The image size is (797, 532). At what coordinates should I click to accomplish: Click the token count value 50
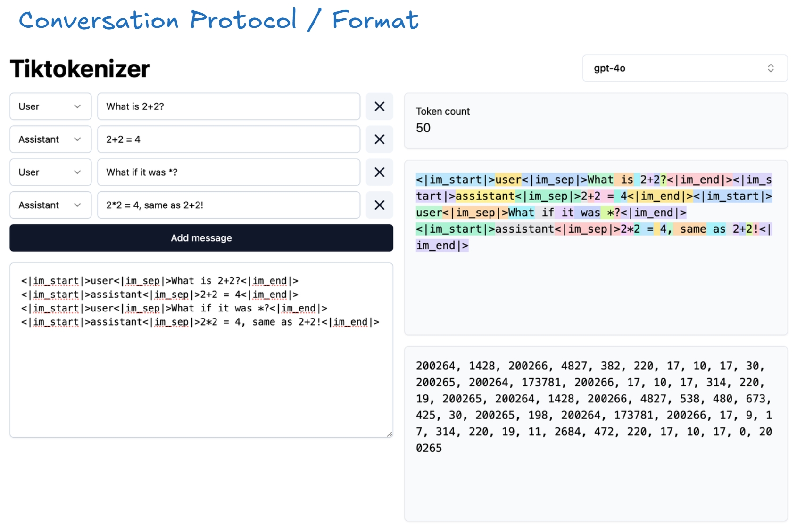pos(423,128)
